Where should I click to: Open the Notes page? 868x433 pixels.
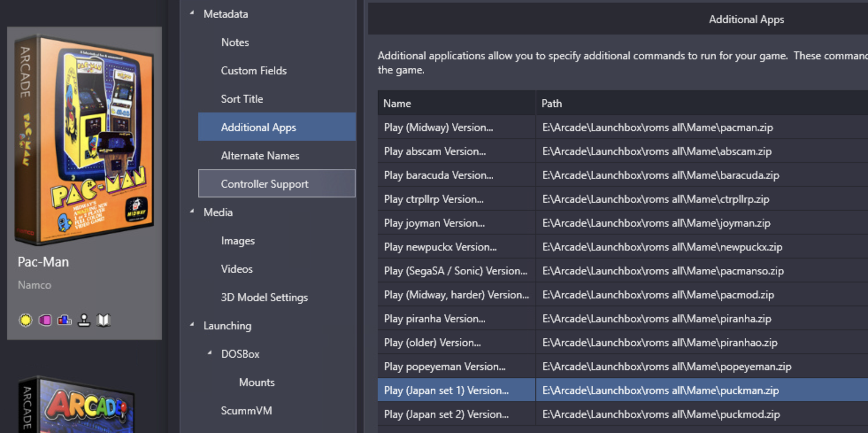235,43
